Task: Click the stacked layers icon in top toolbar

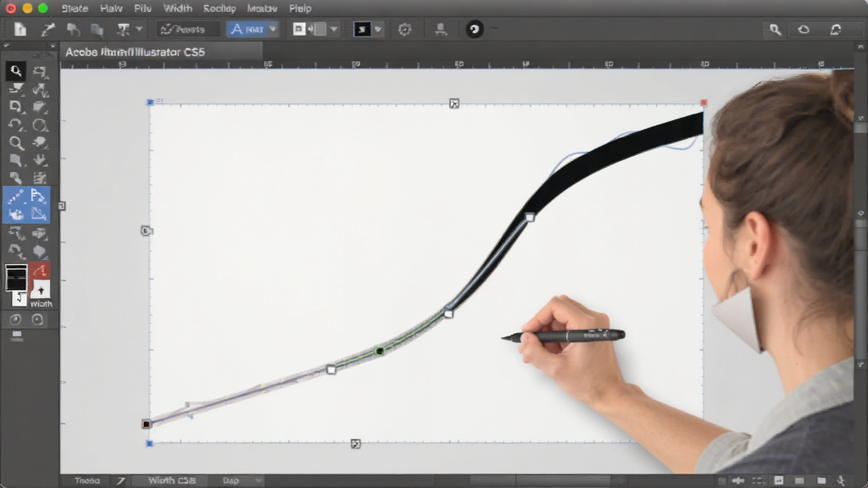Action: (x=97, y=30)
